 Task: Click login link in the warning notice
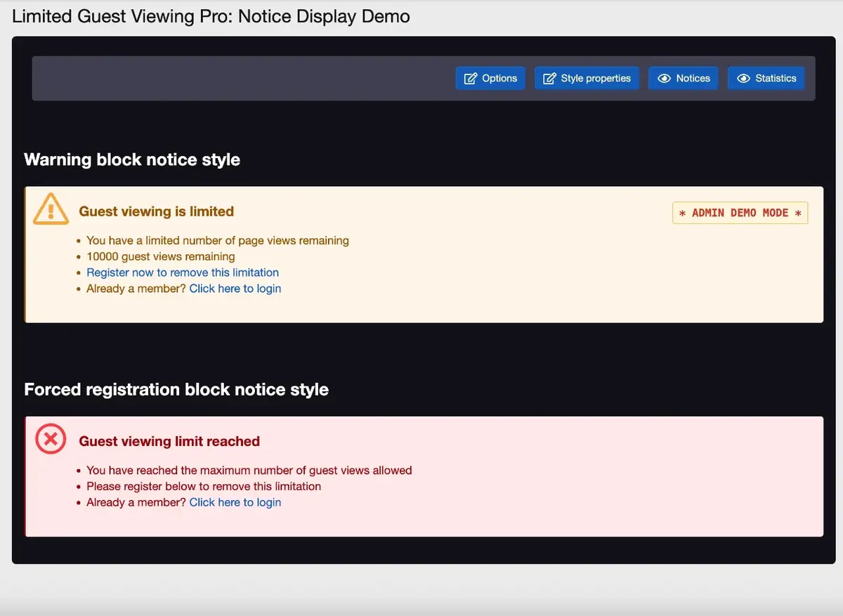tap(235, 289)
